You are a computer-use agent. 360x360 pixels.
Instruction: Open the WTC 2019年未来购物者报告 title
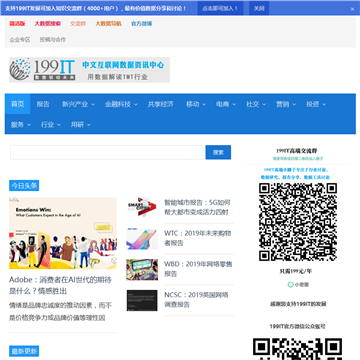click(x=198, y=238)
